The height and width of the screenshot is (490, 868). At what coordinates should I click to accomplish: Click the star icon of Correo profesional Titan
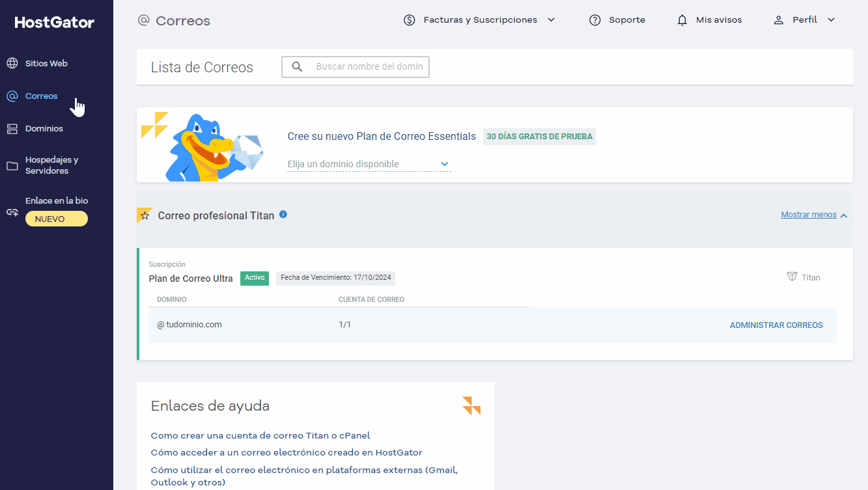click(x=145, y=215)
